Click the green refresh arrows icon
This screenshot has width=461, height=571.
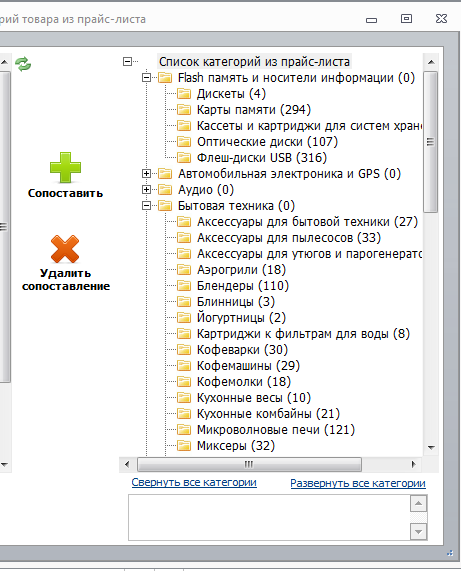tap(23, 64)
